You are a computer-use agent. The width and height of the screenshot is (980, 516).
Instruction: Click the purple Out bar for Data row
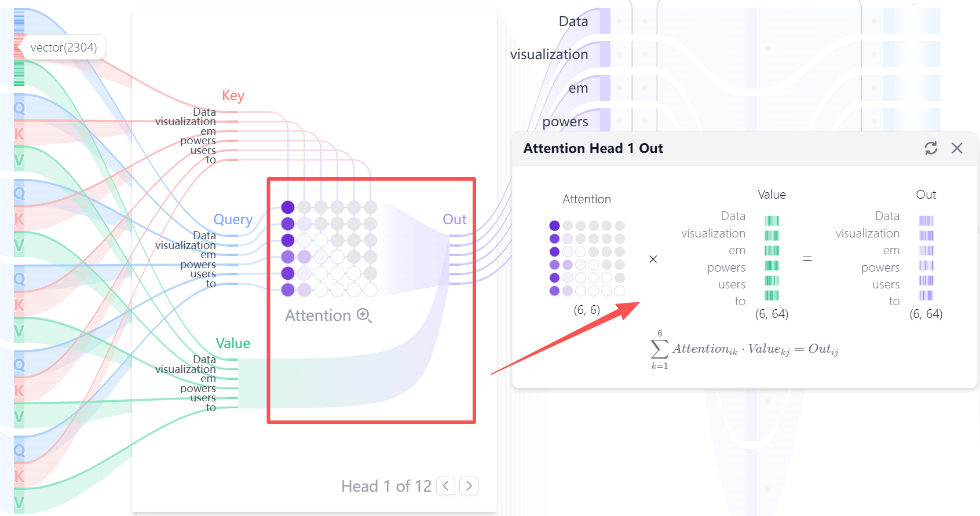(926, 221)
